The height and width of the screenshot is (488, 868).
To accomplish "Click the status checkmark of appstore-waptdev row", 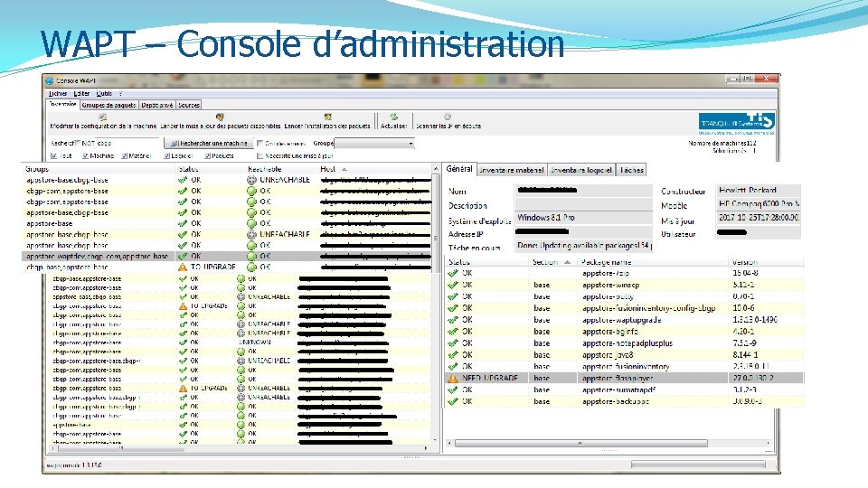I will (183, 256).
